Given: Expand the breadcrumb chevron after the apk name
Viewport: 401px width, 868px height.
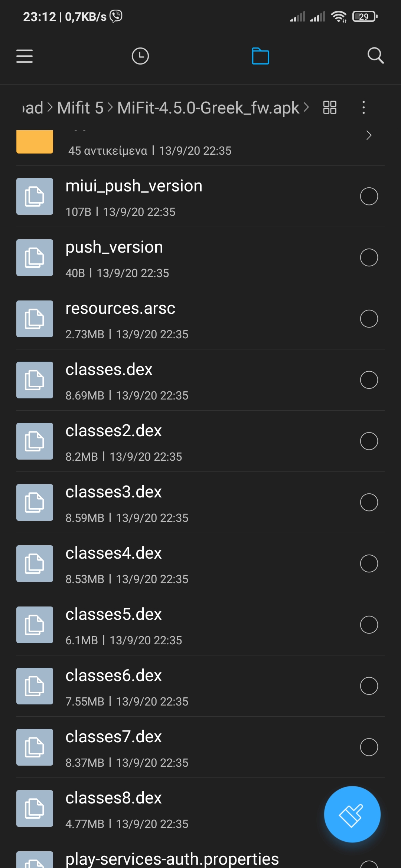Looking at the screenshot, I should point(306,108).
